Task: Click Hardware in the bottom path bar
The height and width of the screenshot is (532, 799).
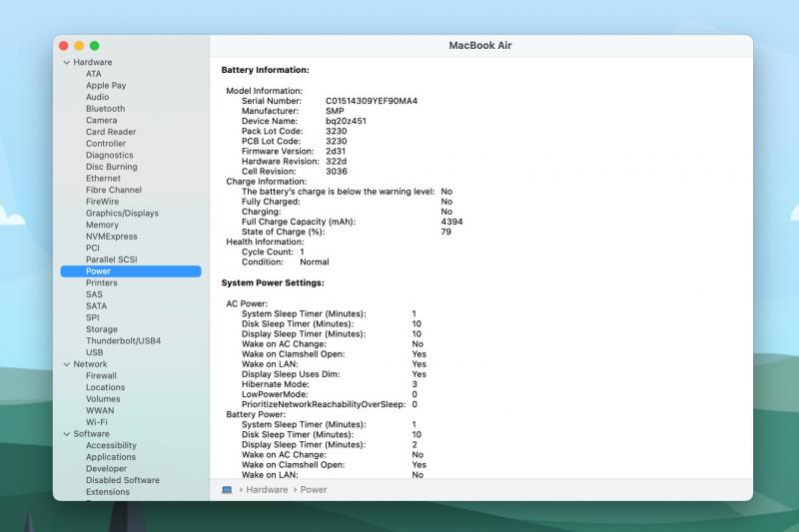Action: (267, 490)
